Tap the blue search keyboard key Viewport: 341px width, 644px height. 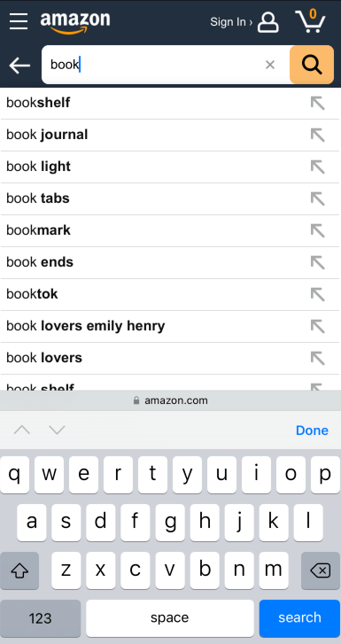299,617
